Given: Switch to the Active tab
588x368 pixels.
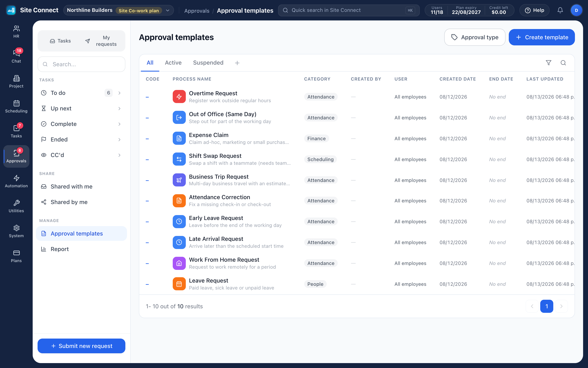Looking at the screenshot, I should [x=173, y=63].
